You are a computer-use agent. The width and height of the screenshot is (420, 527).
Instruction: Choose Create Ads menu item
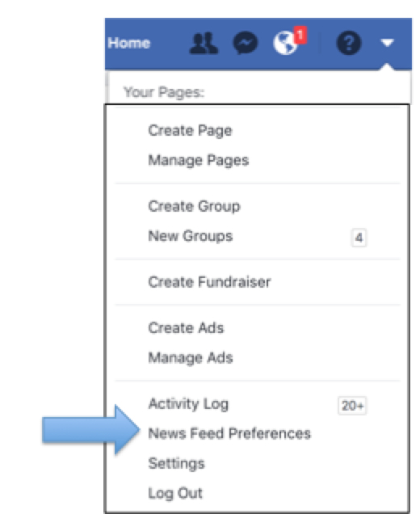point(186,327)
